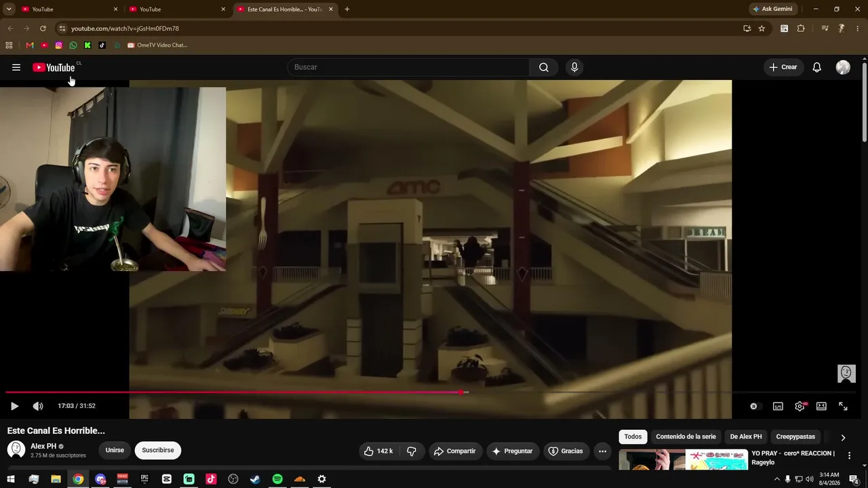Open Instagram bookmark in bookmarks bar
The image size is (868, 488).
(x=59, y=45)
